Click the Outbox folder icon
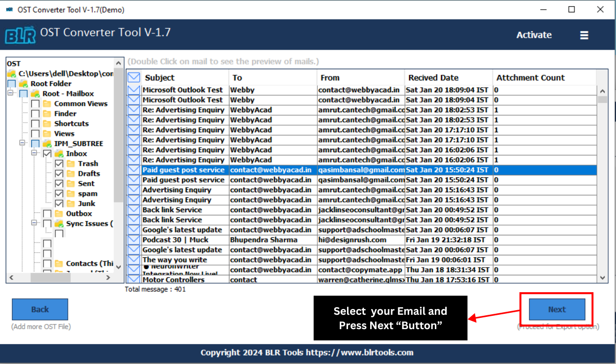 pyautogui.click(x=58, y=213)
